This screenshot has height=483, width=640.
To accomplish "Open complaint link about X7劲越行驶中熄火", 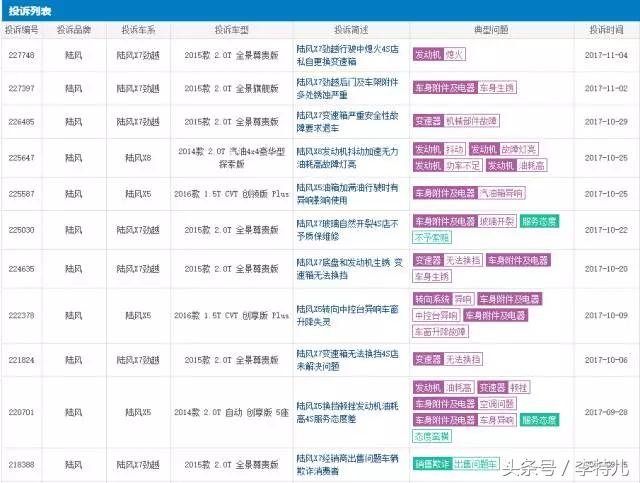I will point(347,55).
